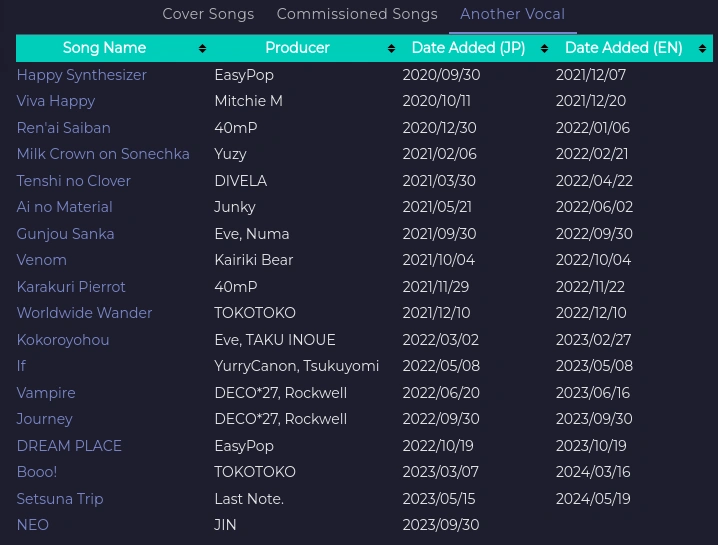
Task: Open the Venom song page
Action: 42,260
